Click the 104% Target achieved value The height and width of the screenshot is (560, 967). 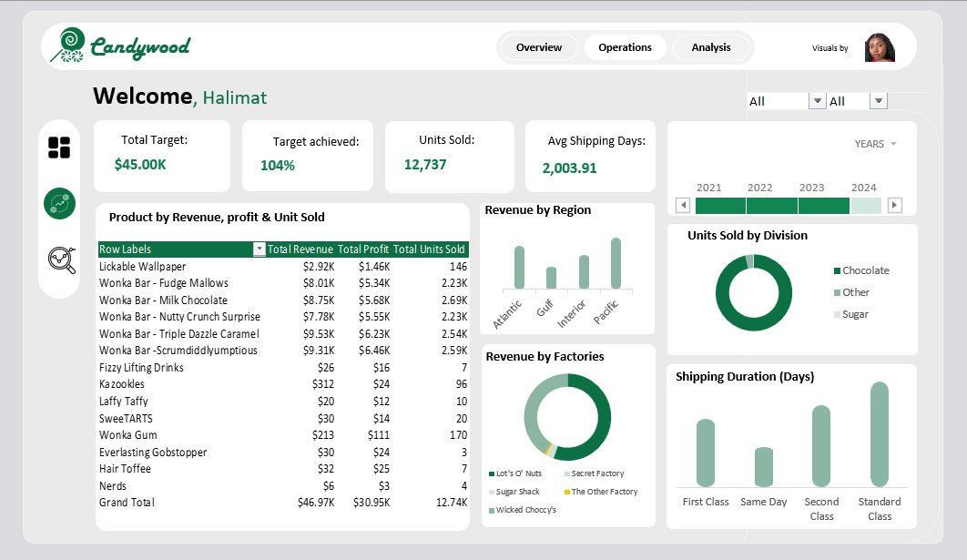(278, 166)
